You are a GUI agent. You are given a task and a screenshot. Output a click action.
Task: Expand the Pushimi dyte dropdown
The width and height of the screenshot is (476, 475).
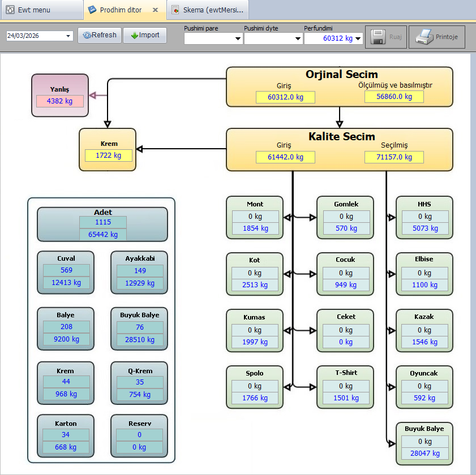click(298, 38)
